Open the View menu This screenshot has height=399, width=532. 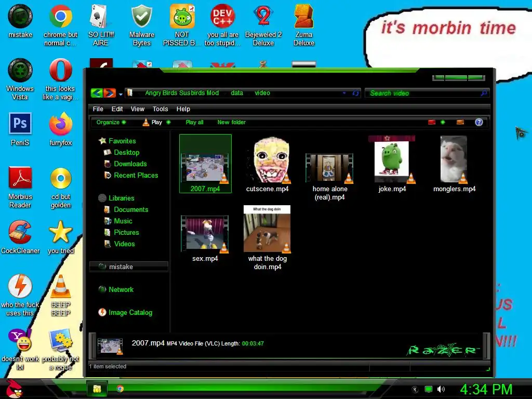click(137, 109)
